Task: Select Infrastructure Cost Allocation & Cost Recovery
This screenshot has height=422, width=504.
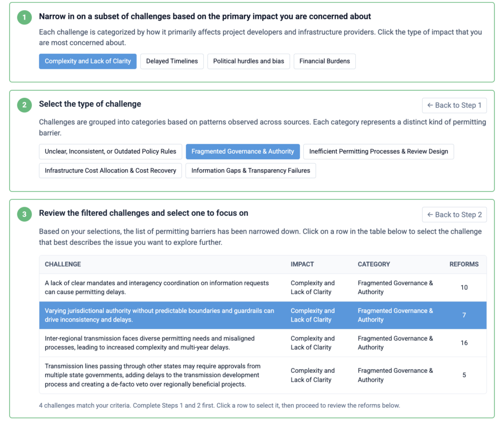Action: click(x=110, y=171)
